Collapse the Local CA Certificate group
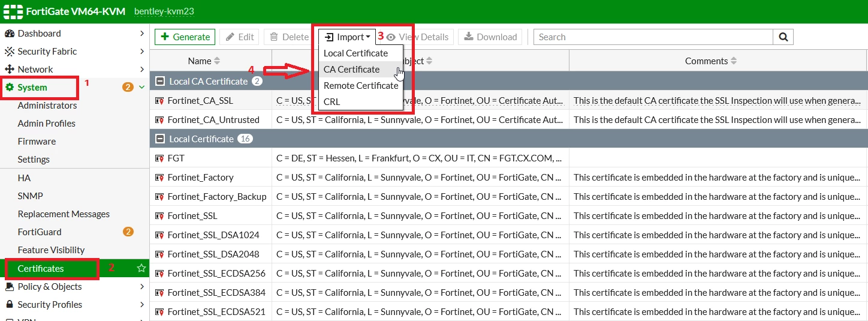Viewport: 868px width, 321px height. click(159, 81)
